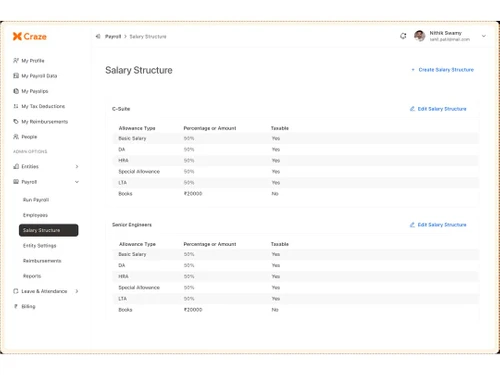Click DA row in C-Suite table
This screenshot has width=500, height=375.
296,149
